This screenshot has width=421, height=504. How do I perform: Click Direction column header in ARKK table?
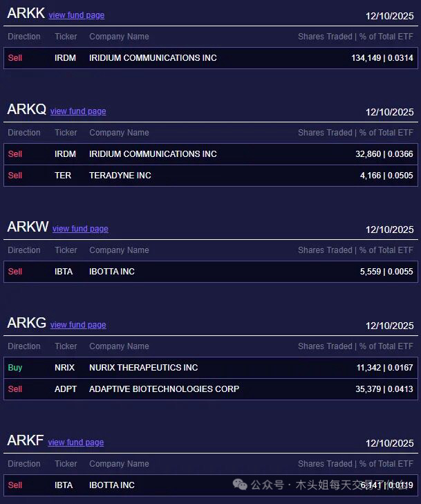click(x=24, y=37)
